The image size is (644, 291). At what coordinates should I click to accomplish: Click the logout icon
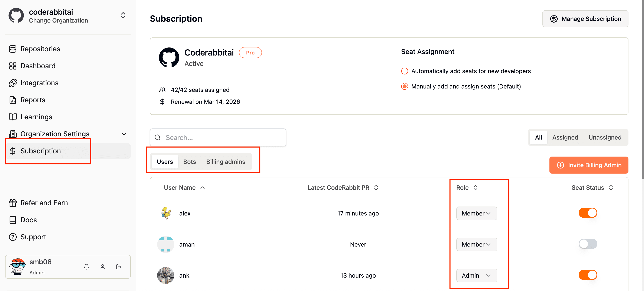coord(119,267)
